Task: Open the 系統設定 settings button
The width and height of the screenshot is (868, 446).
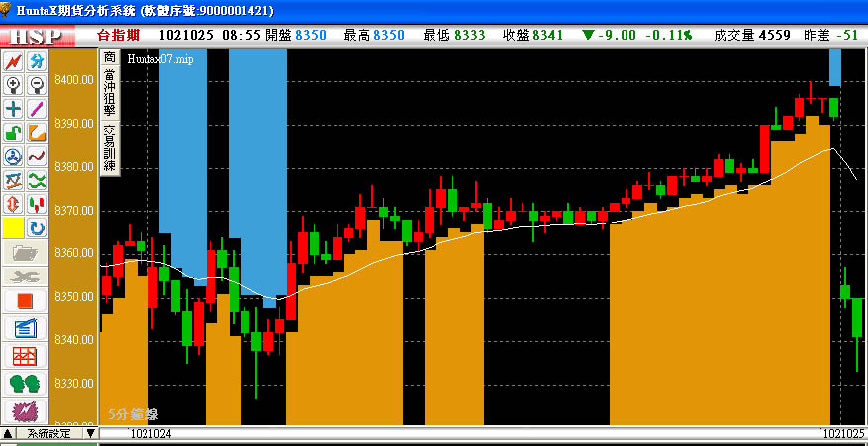Action: [x=49, y=433]
